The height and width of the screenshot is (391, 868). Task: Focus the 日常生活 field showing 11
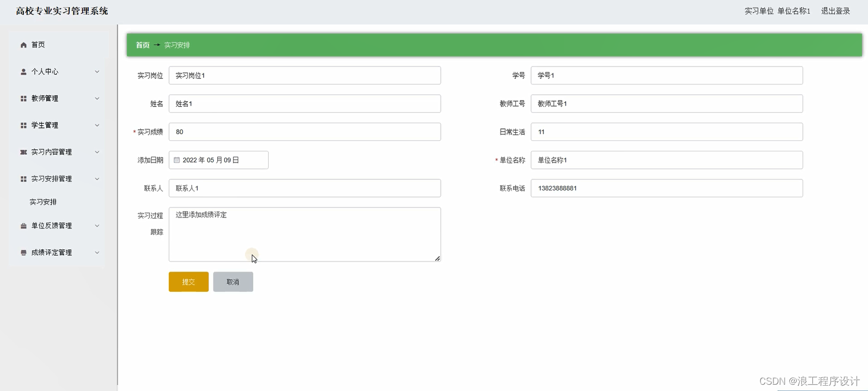click(666, 132)
